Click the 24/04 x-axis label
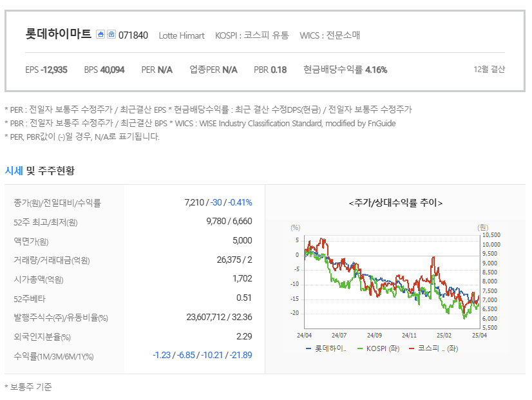Viewport: 532px width, 400px height. pyautogui.click(x=304, y=335)
